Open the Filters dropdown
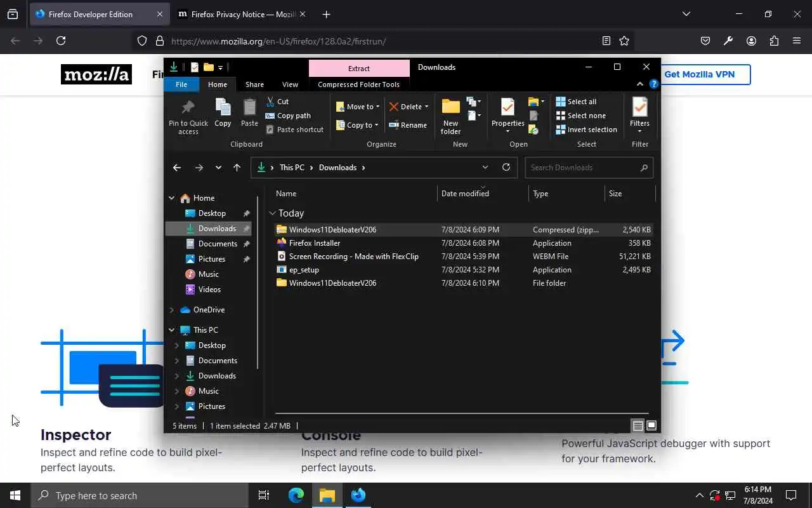 [x=639, y=115]
